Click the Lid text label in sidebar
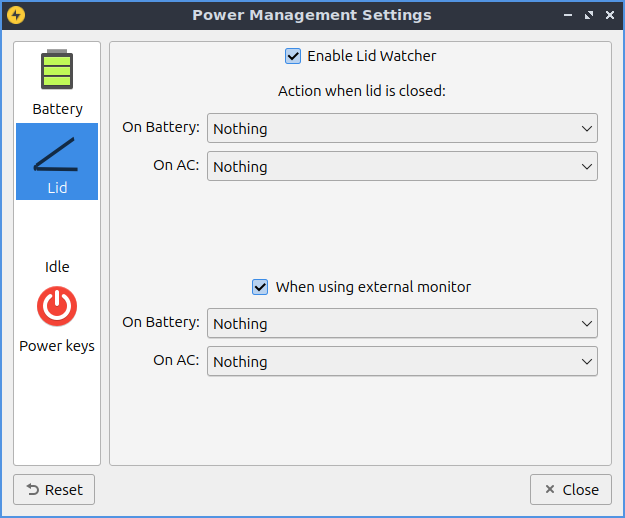 [x=57, y=187]
